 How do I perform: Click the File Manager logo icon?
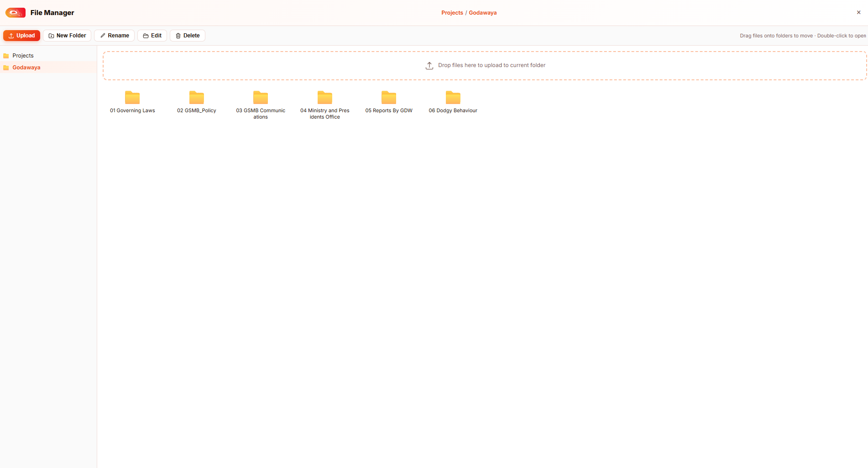[16, 13]
